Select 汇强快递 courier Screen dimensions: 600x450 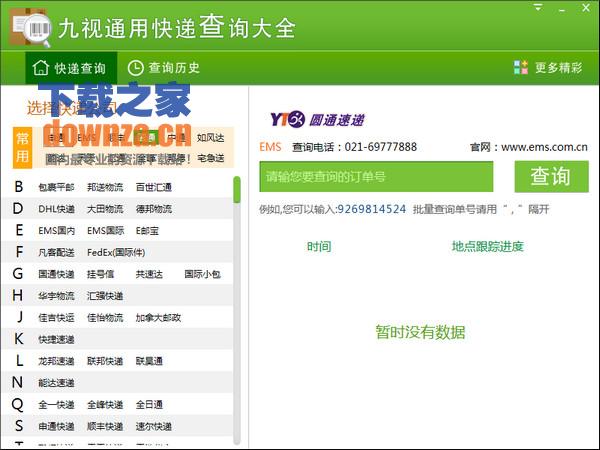click(x=105, y=296)
